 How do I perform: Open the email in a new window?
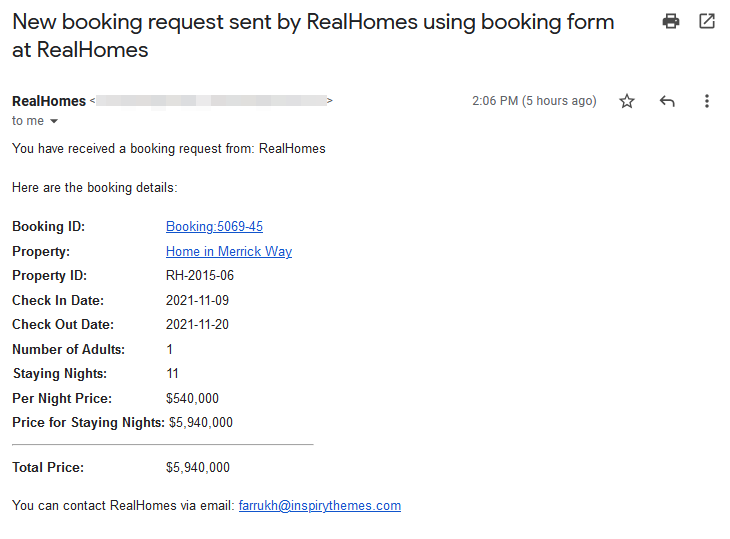(707, 21)
